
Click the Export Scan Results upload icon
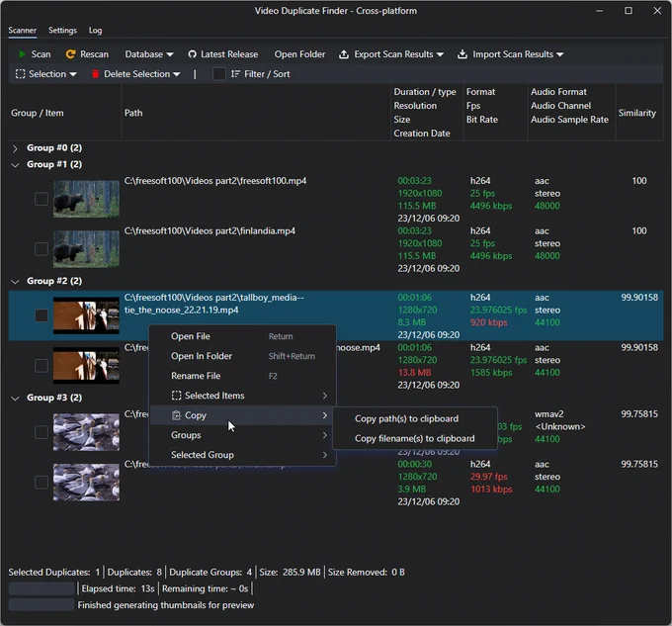344,54
